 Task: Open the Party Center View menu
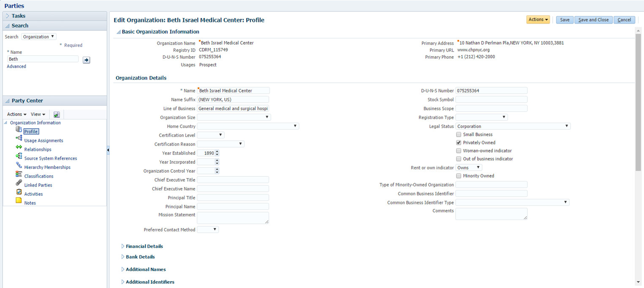click(38, 114)
